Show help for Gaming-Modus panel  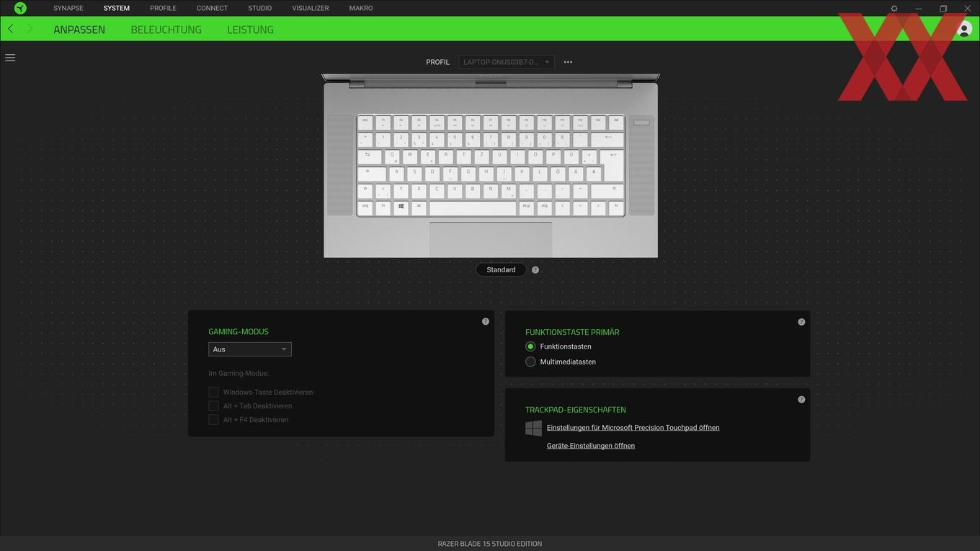coord(486,321)
